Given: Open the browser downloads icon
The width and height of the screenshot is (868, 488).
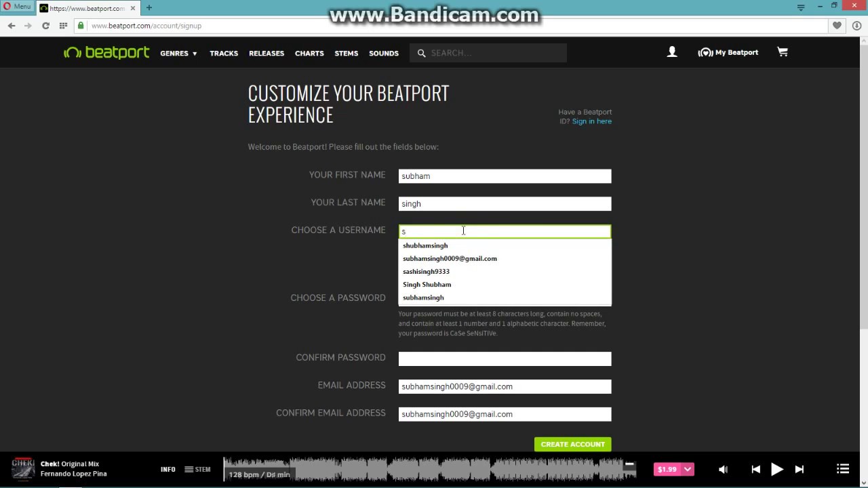Looking at the screenshot, I should pyautogui.click(x=856, y=26).
